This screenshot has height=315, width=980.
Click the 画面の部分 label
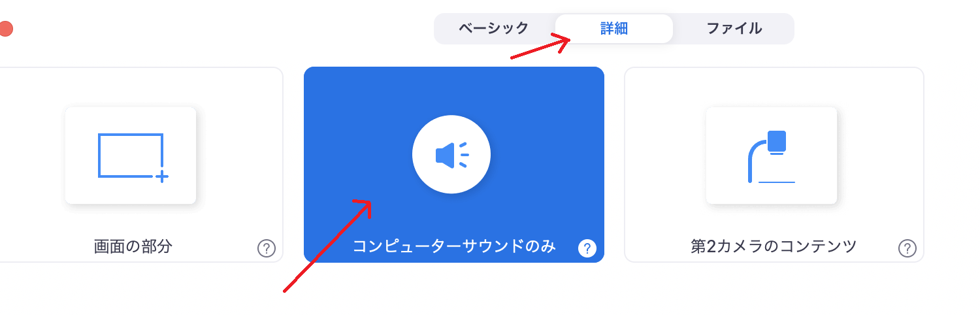coord(133,246)
